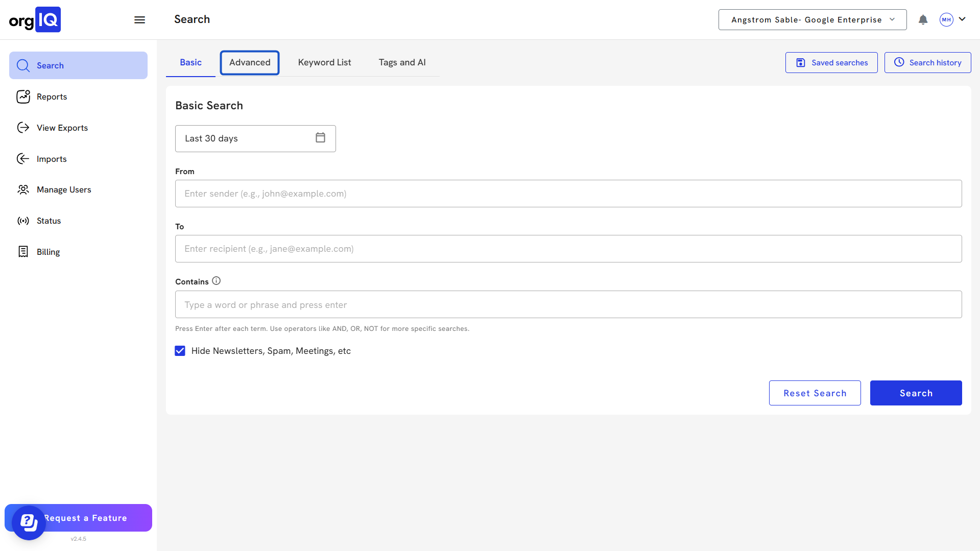Click the MH user avatar
This screenshot has width=980, height=551.
tap(946, 20)
